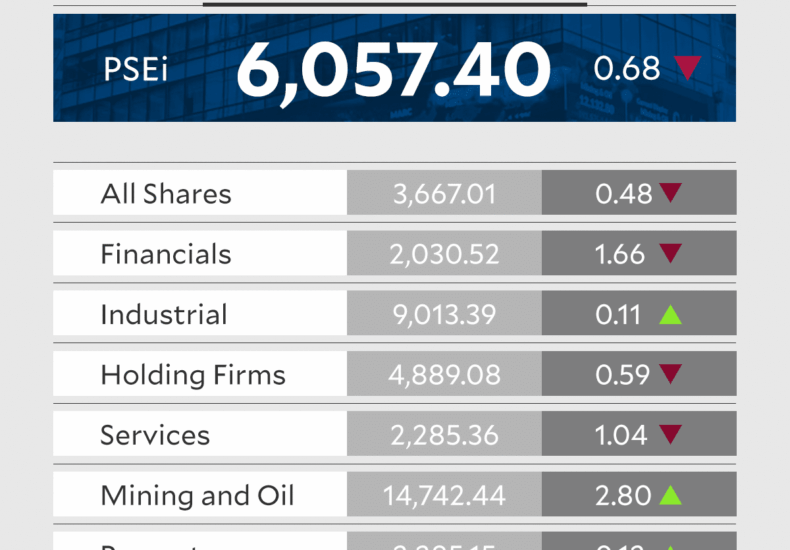The image size is (790, 550).
Task: Click the Industrial green up arrow
Action: 670,315
